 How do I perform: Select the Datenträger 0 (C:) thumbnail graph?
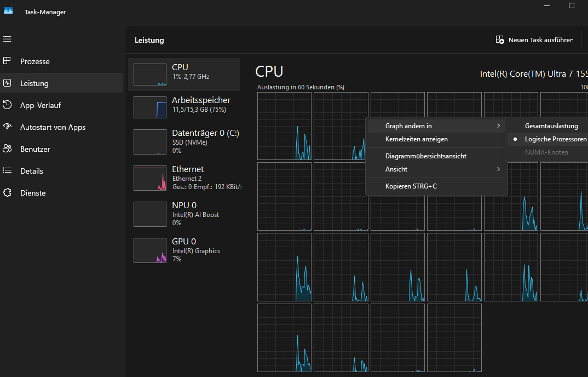pyautogui.click(x=150, y=142)
